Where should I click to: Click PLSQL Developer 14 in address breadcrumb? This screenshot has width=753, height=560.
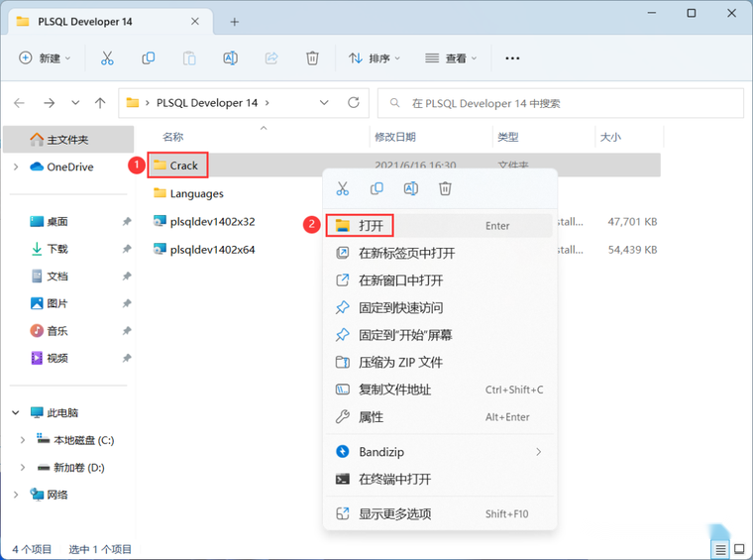tap(207, 103)
